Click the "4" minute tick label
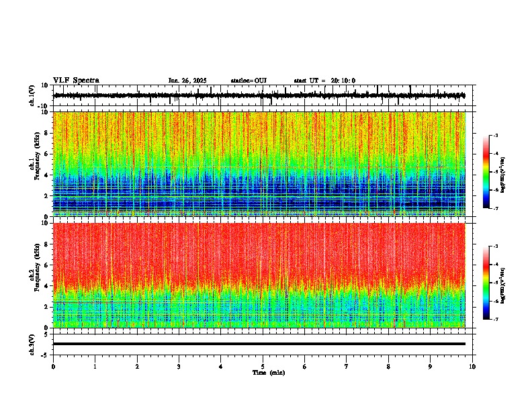The width and height of the screenshot is (532, 411). pyautogui.click(x=221, y=367)
